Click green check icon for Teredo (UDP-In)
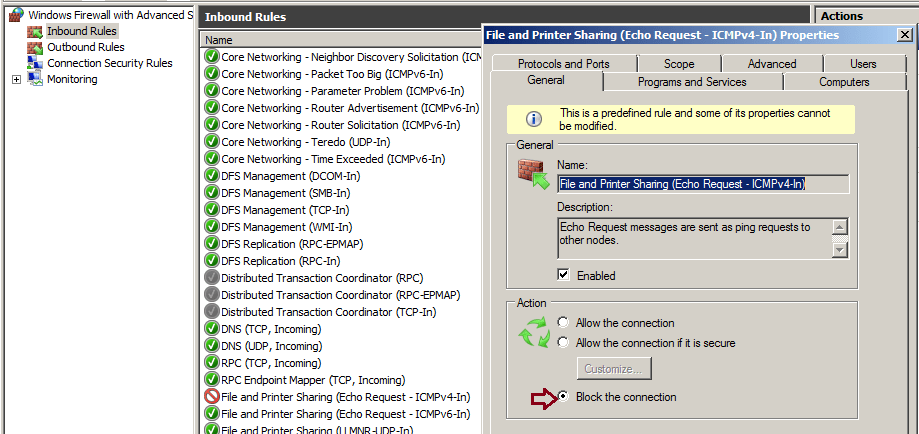Viewport: 919px width, 434px height. point(212,142)
